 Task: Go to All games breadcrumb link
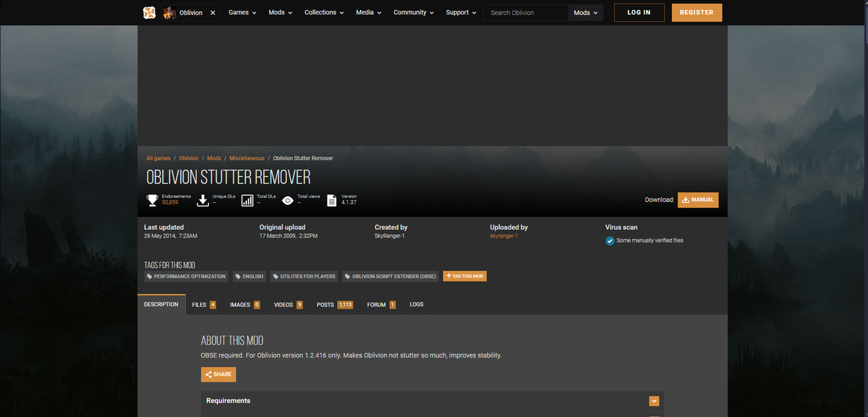[158, 158]
